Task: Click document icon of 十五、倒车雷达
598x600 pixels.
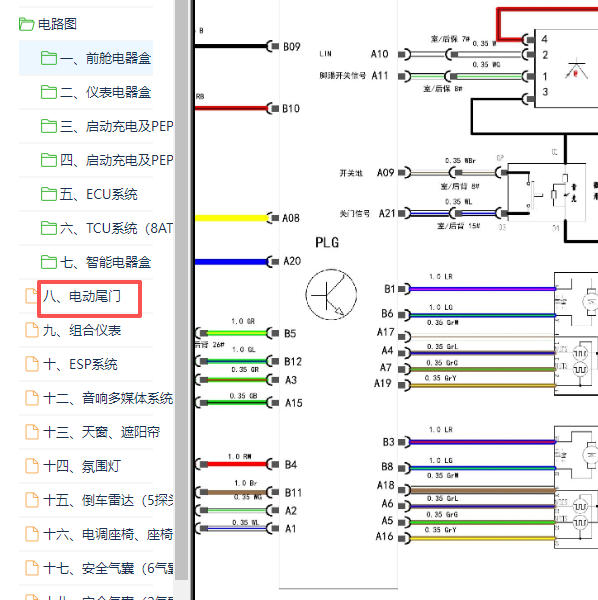Action: [x=32, y=500]
